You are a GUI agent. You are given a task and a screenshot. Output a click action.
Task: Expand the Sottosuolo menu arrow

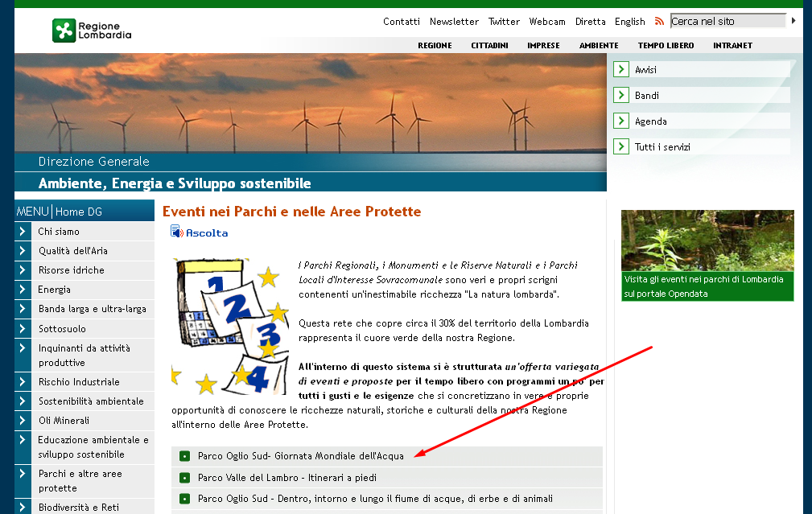pyautogui.click(x=23, y=329)
